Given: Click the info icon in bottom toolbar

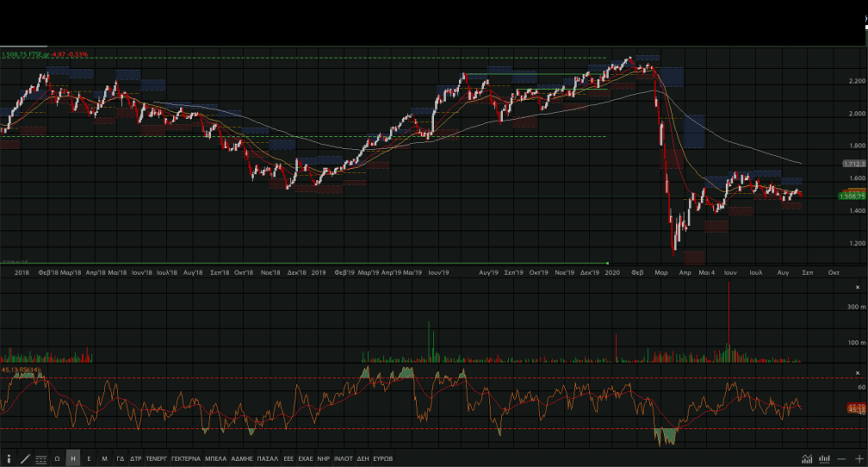Looking at the screenshot, I should 9,459.
